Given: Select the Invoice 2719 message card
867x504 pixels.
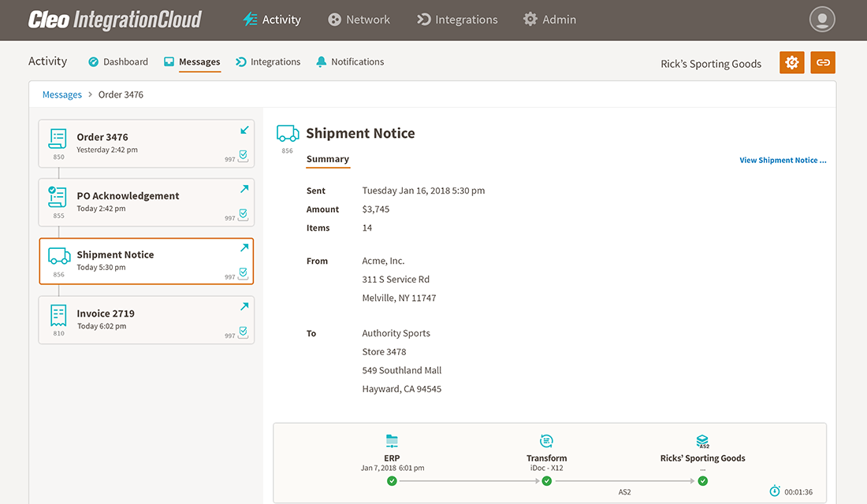Looking at the screenshot, I should pos(147,320).
